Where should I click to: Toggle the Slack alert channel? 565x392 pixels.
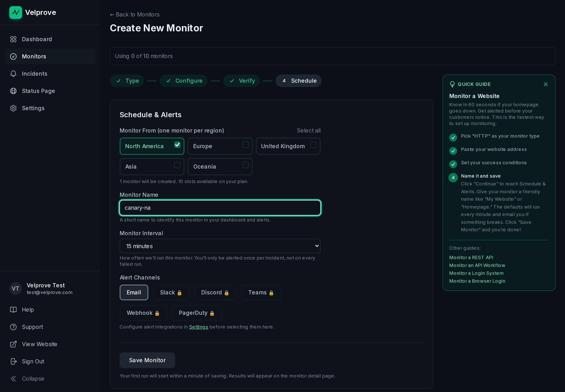click(171, 292)
